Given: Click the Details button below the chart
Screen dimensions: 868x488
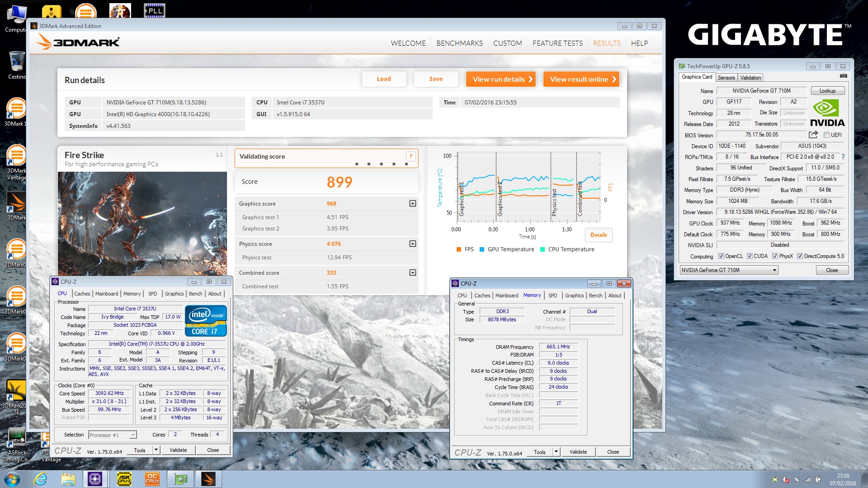Looking at the screenshot, I should pyautogui.click(x=599, y=235).
